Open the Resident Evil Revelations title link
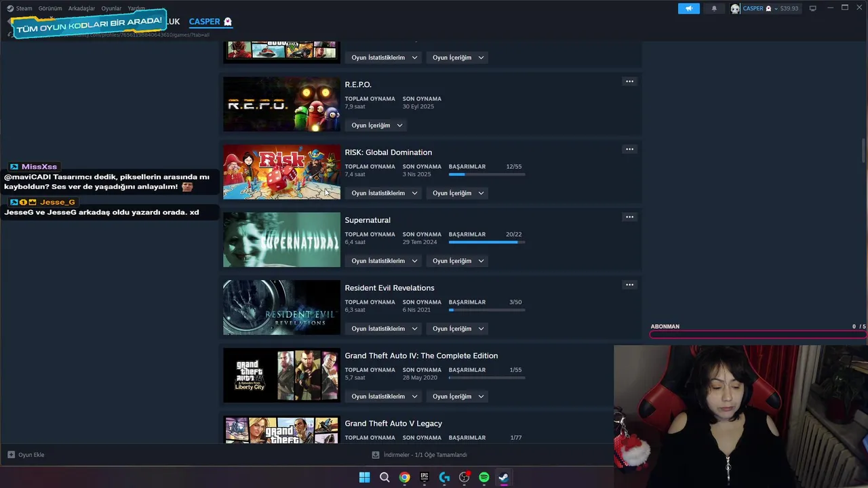Screen dimensions: 868x488 (x=389, y=288)
